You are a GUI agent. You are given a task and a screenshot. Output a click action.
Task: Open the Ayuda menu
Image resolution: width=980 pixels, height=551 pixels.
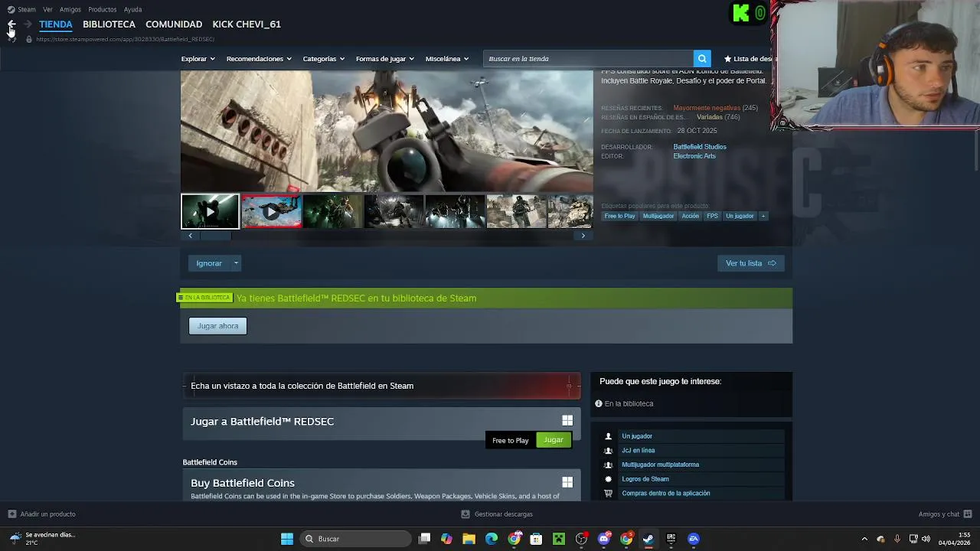[x=132, y=9]
